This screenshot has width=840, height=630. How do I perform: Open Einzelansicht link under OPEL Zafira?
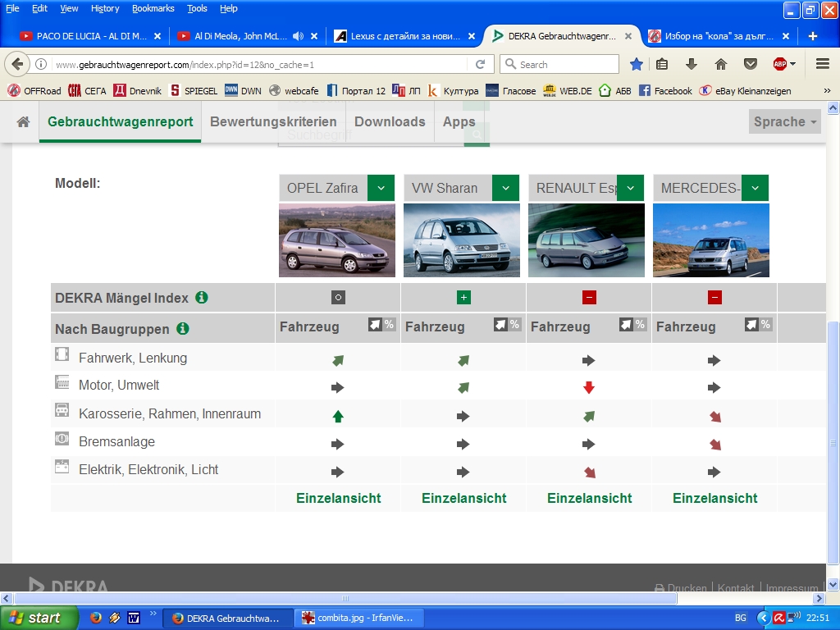(338, 498)
